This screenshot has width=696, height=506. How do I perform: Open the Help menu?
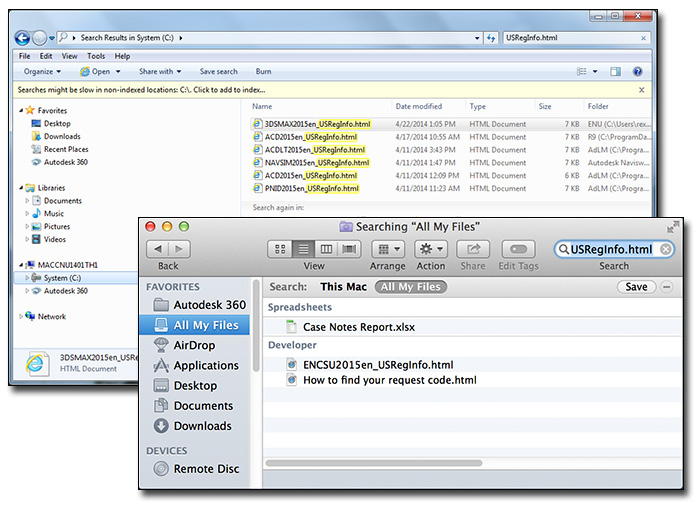pos(123,56)
